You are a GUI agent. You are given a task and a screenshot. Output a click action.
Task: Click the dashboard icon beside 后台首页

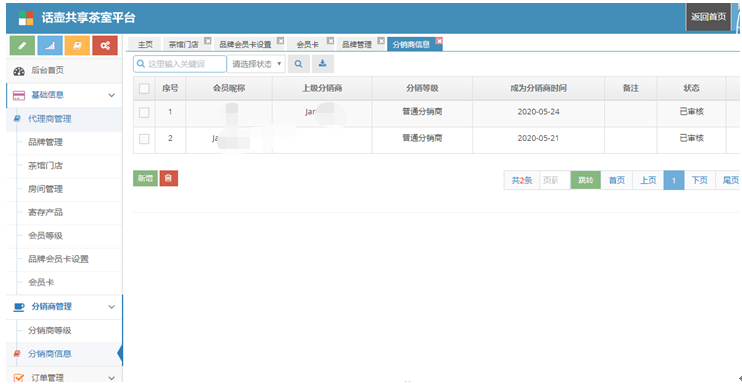click(x=19, y=71)
